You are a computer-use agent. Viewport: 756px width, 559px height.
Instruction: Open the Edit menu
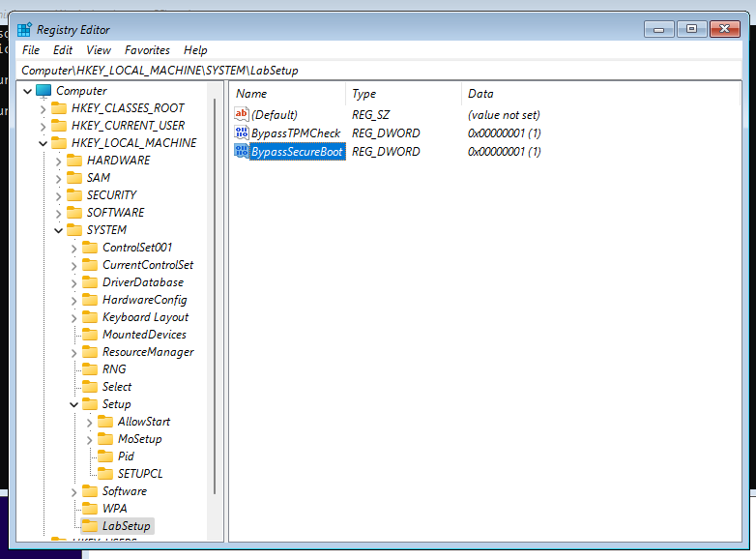pyautogui.click(x=63, y=50)
